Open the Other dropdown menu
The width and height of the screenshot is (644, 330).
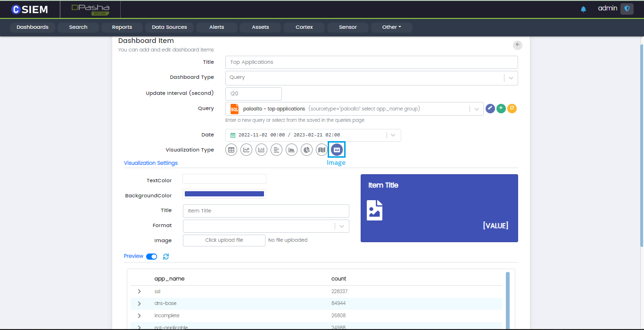(391, 27)
